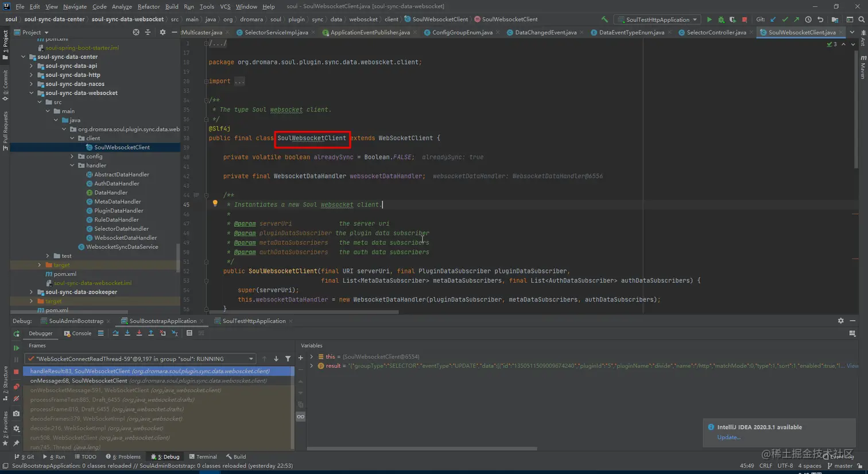Toggle watches in variables glasses icon

pyautogui.click(x=300, y=417)
